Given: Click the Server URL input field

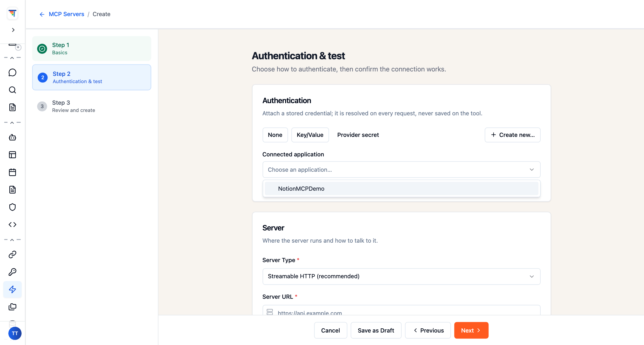Looking at the screenshot, I should click(x=401, y=310).
